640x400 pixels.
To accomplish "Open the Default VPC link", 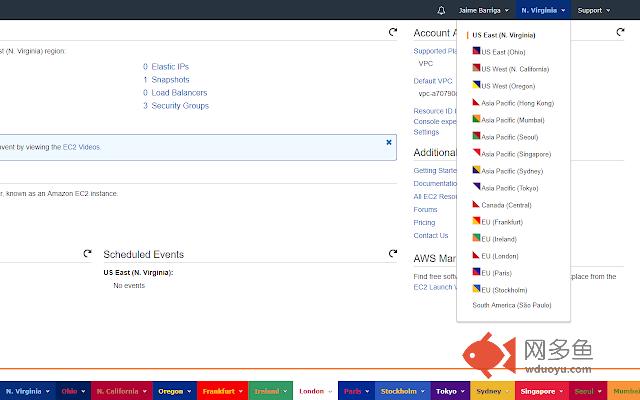I will pyautogui.click(x=433, y=81).
